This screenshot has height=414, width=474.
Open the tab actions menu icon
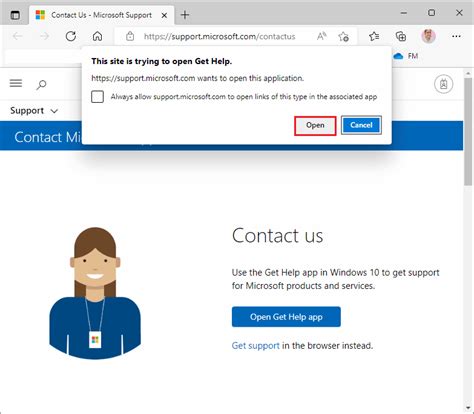(x=15, y=15)
